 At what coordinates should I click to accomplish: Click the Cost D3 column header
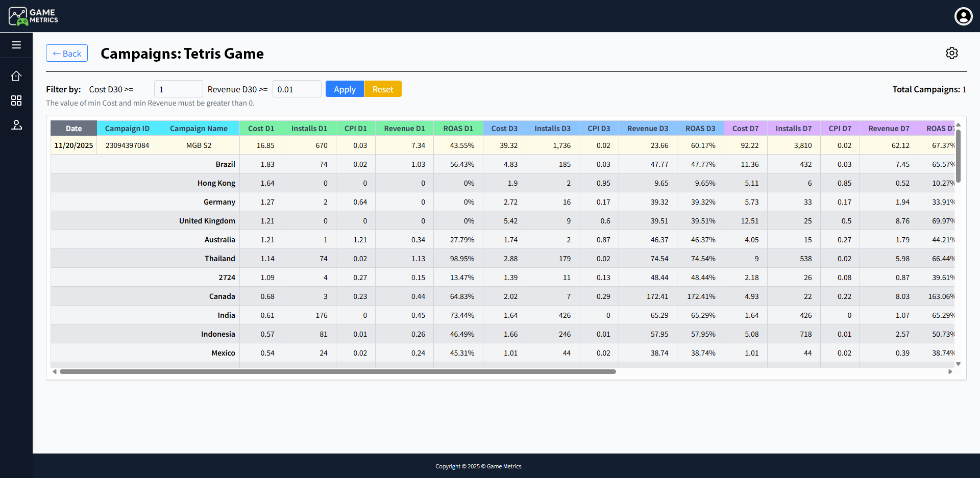(x=504, y=129)
